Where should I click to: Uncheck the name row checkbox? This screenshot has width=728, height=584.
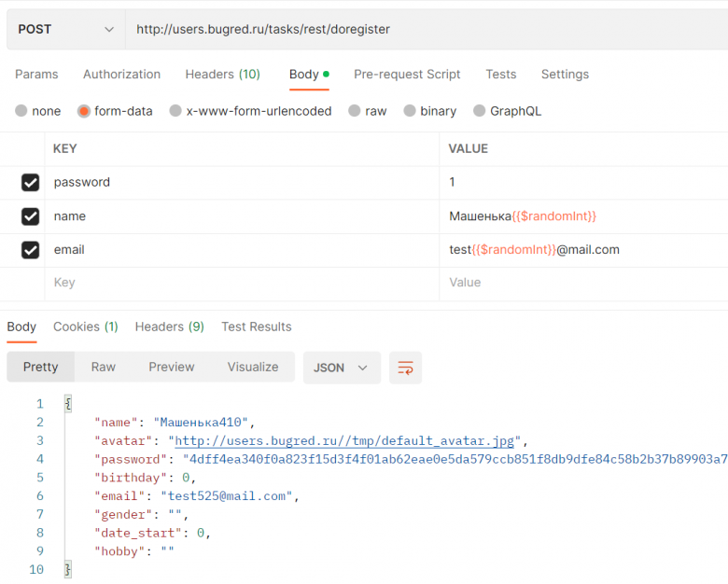click(x=30, y=216)
